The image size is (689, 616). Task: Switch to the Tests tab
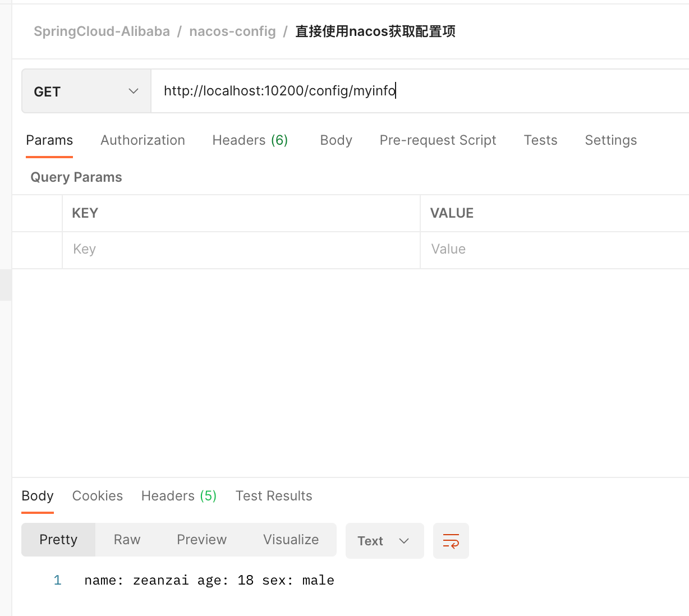[540, 140]
